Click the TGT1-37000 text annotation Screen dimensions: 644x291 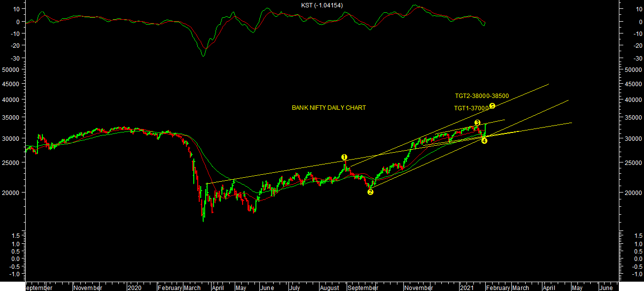[471, 108]
